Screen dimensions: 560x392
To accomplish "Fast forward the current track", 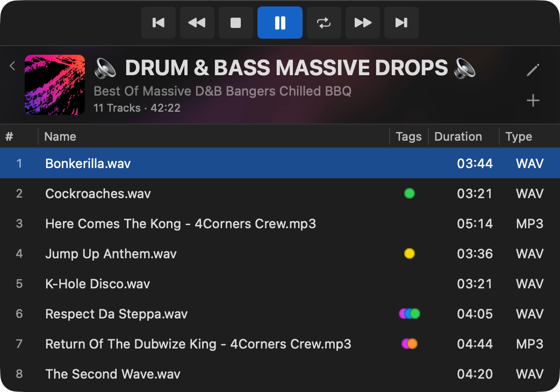I will 363,23.
